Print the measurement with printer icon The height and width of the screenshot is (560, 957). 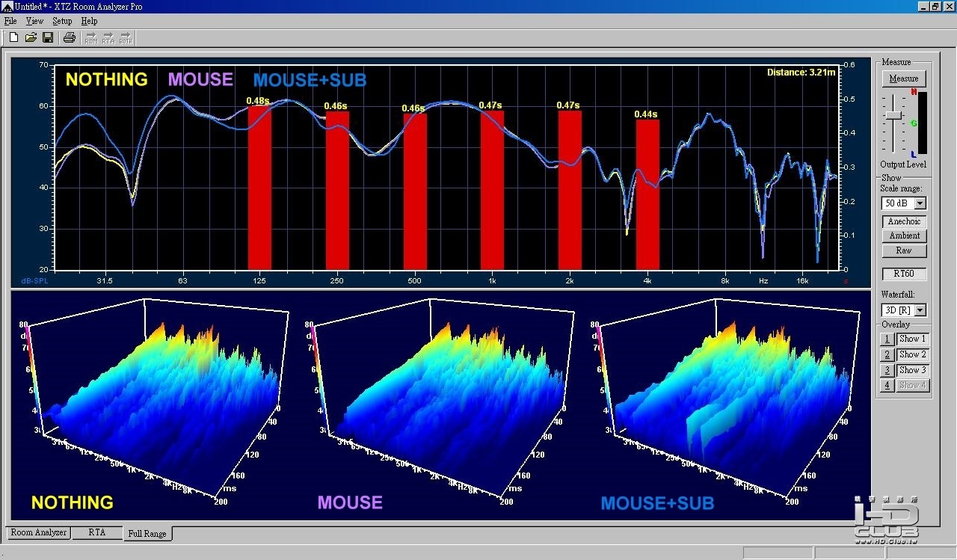70,37
